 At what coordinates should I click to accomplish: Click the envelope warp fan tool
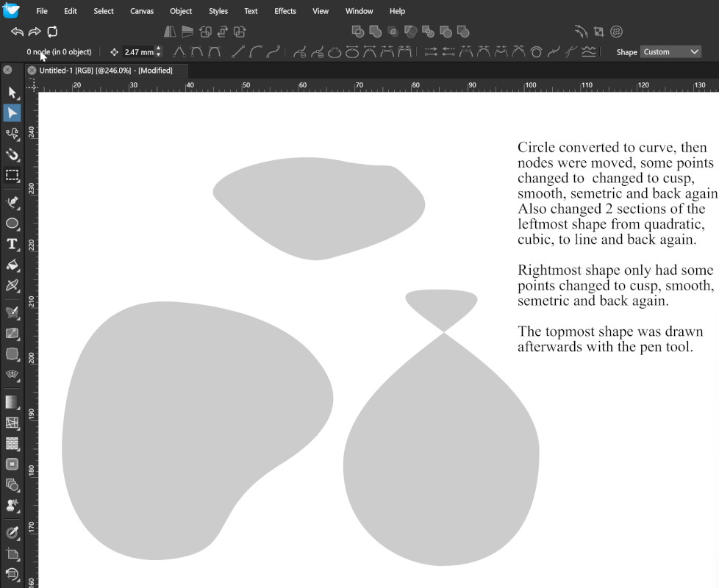point(12,374)
